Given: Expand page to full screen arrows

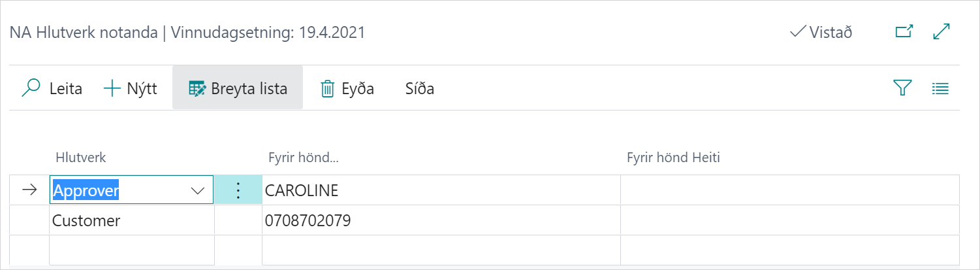Looking at the screenshot, I should 941,32.
